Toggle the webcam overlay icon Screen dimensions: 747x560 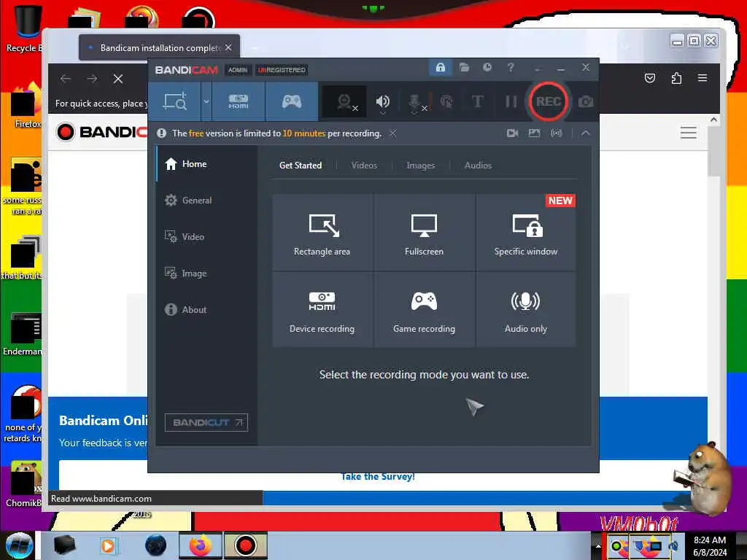click(x=345, y=101)
